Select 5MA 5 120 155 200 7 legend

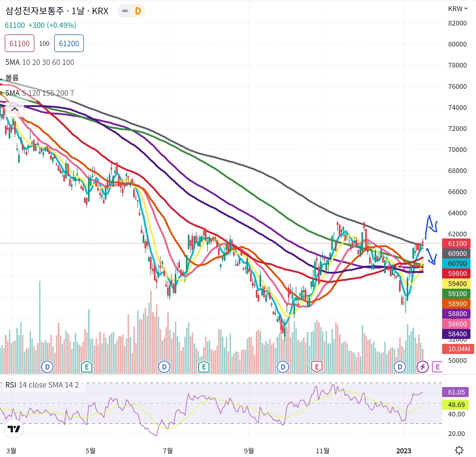click(40, 93)
